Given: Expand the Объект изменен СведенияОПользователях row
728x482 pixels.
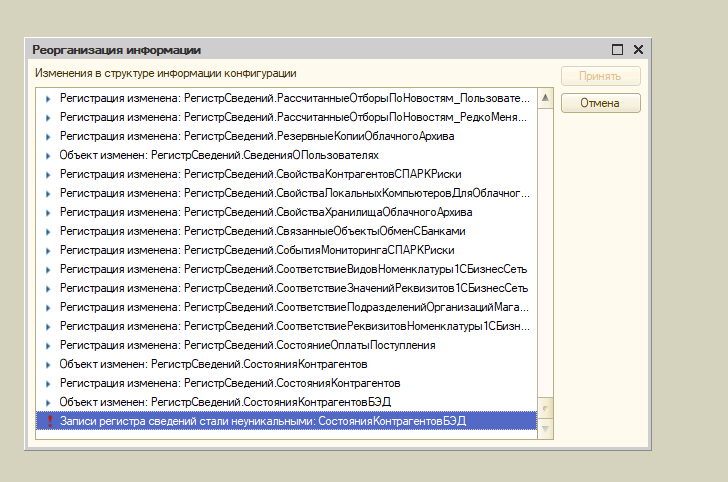Looking at the screenshot, I should pyautogui.click(x=48, y=155).
